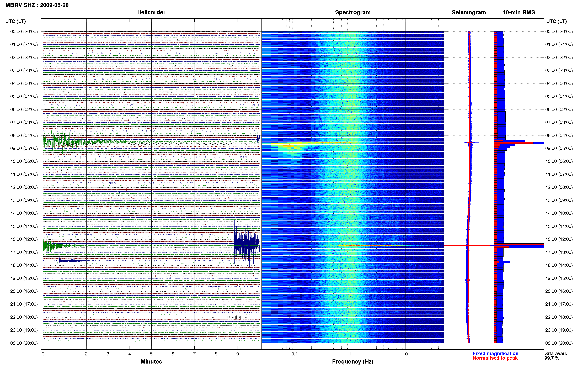The height and width of the screenshot is (368, 588).
Task: Select the Helicorder panel heading
Action: [x=151, y=12]
